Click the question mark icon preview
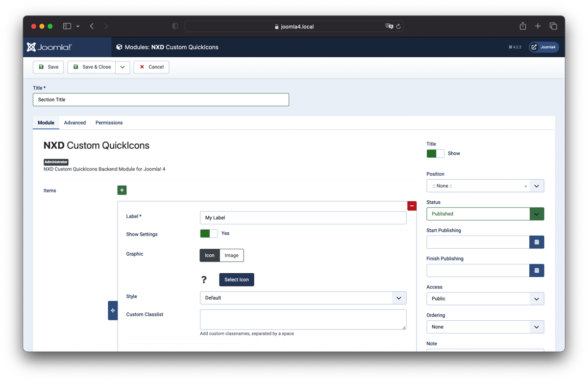The image size is (588, 382). 204,280
